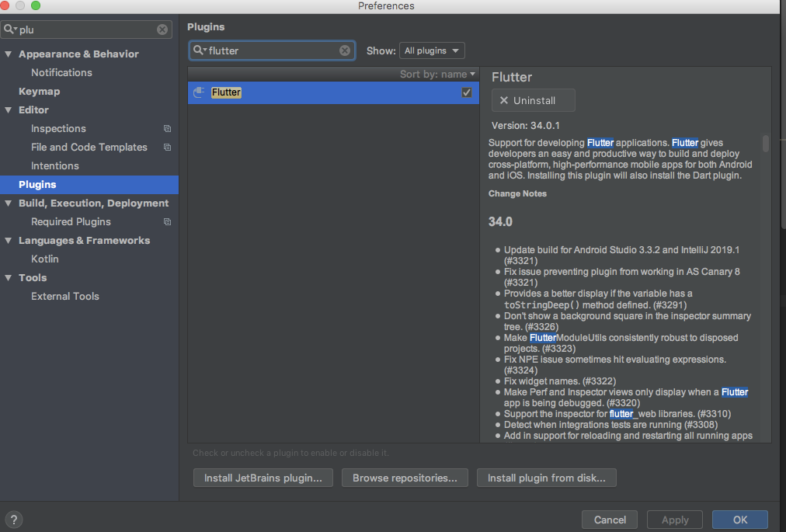The width and height of the screenshot is (786, 532).
Task: Open Keymap settings
Action: point(39,92)
